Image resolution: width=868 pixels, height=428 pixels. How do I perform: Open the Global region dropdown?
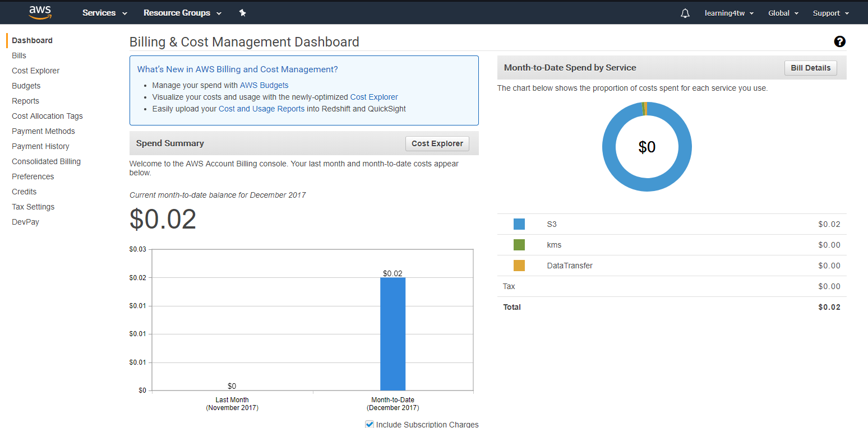click(783, 13)
